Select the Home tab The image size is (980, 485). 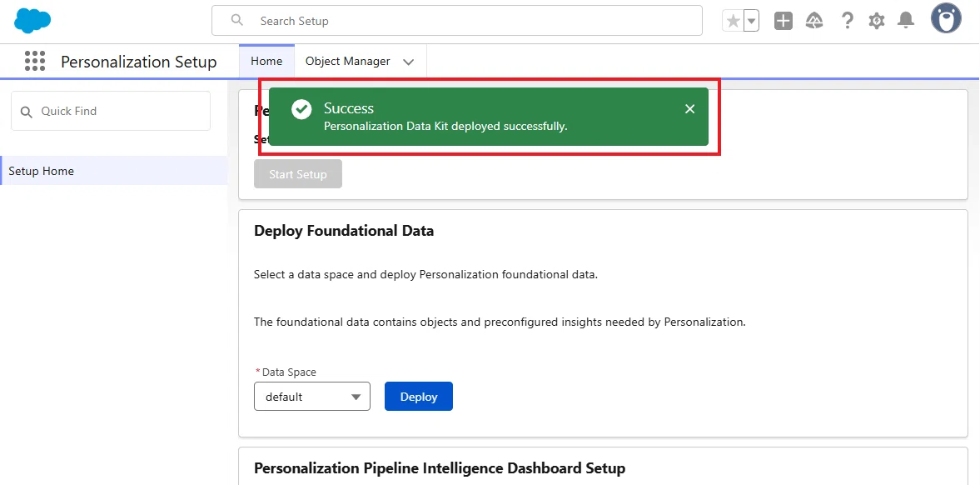(x=267, y=62)
